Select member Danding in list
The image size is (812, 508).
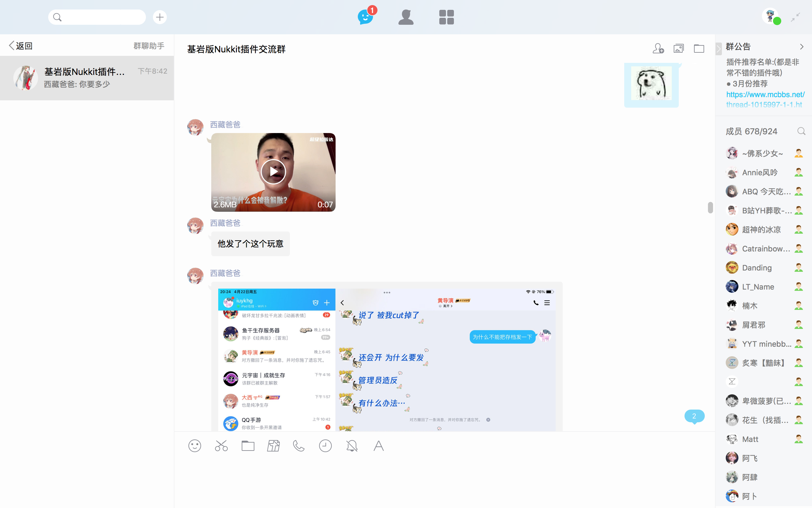click(764, 268)
